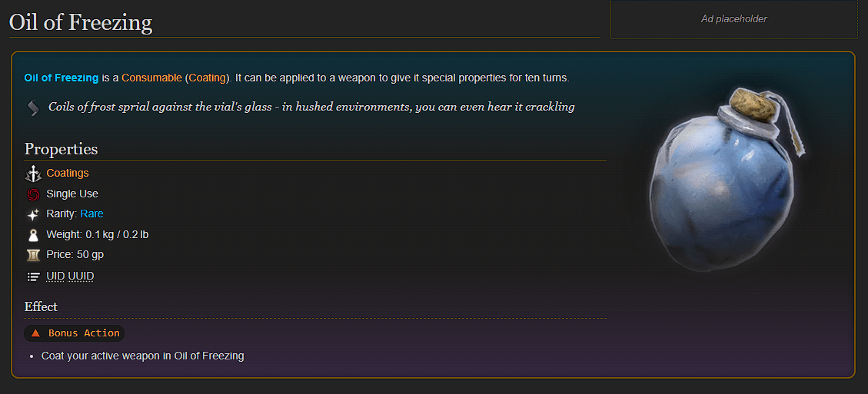Open the Coating link in parentheses
868x394 pixels.
207,78
